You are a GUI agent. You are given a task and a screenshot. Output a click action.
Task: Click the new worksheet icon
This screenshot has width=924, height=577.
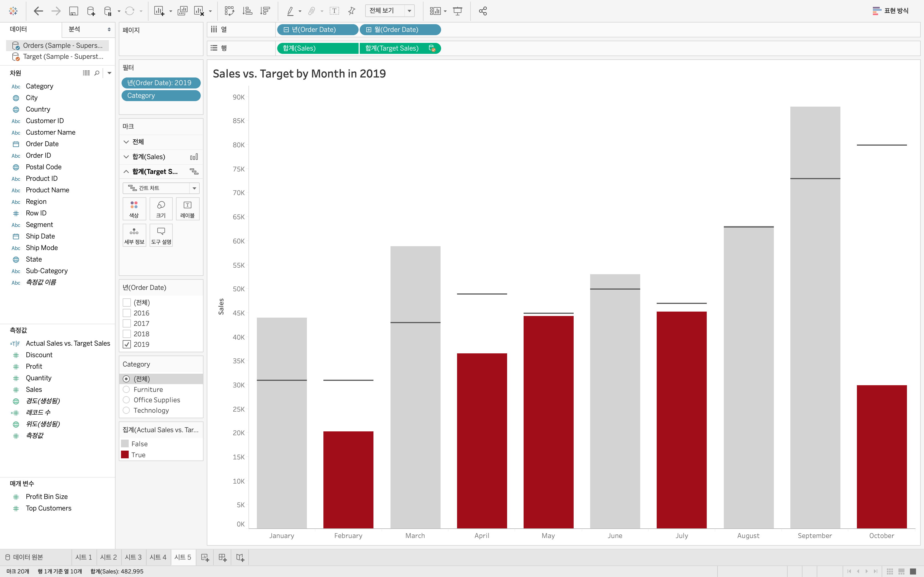[205, 557]
